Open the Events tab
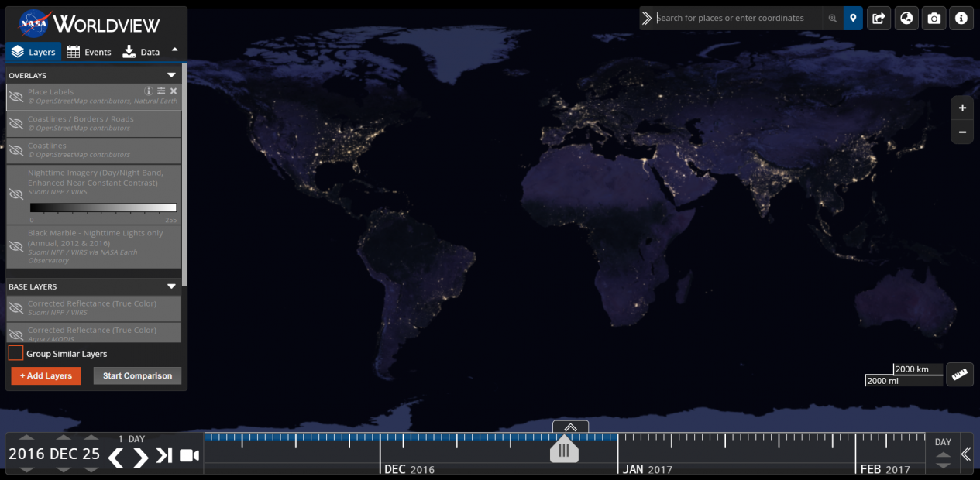Viewport: 980px width, 480px height. point(89,52)
